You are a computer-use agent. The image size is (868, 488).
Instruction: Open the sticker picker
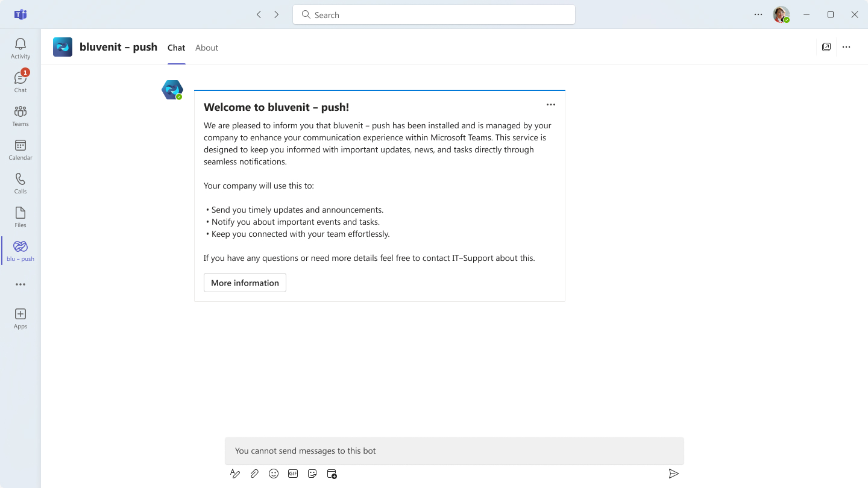pyautogui.click(x=312, y=474)
